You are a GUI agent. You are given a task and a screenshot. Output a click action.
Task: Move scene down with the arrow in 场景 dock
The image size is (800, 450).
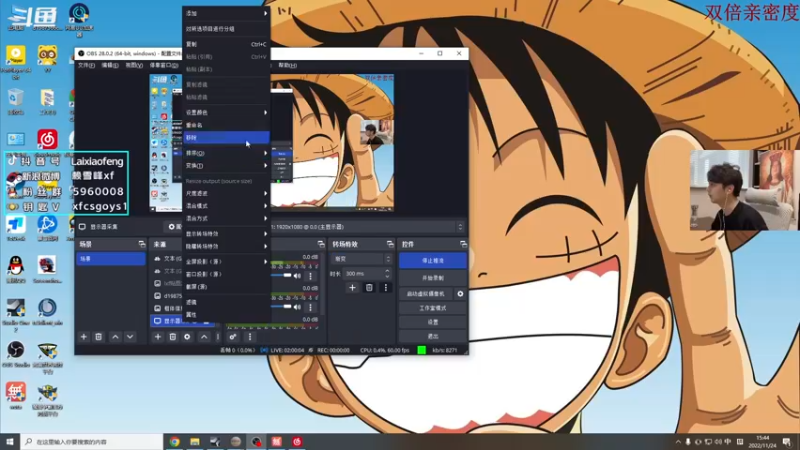[x=130, y=337]
